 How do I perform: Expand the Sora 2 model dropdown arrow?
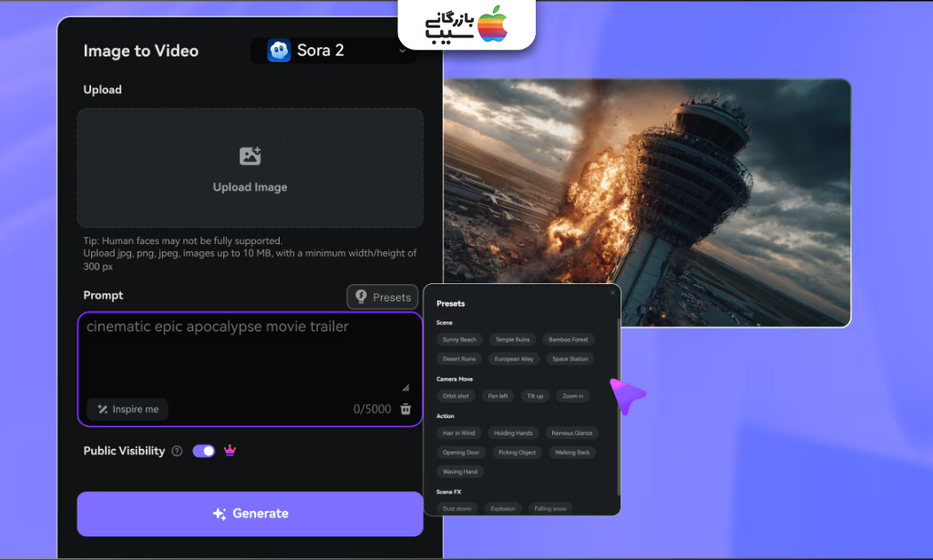(x=403, y=51)
